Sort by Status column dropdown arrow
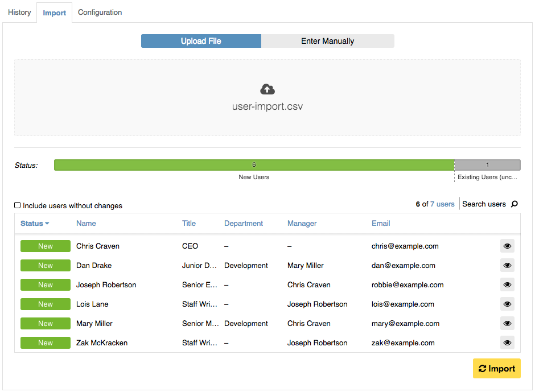Screen dimensions: 535x392 (x=47, y=224)
